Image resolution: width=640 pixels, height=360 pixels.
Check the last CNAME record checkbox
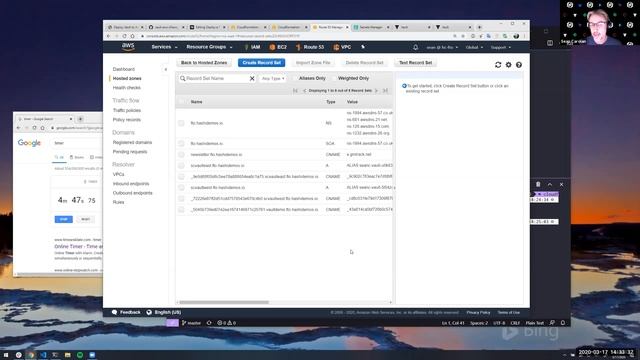click(181, 209)
